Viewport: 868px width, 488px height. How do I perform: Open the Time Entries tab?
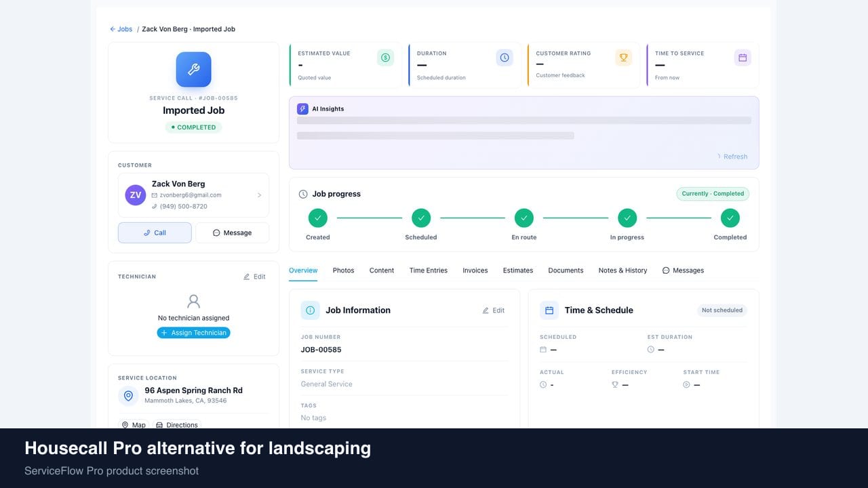coord(429,270)
